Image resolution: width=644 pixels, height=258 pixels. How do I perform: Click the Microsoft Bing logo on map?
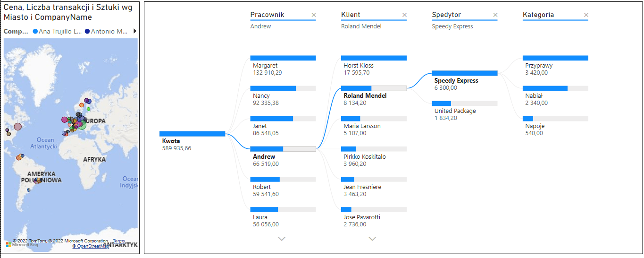point(18,245)
